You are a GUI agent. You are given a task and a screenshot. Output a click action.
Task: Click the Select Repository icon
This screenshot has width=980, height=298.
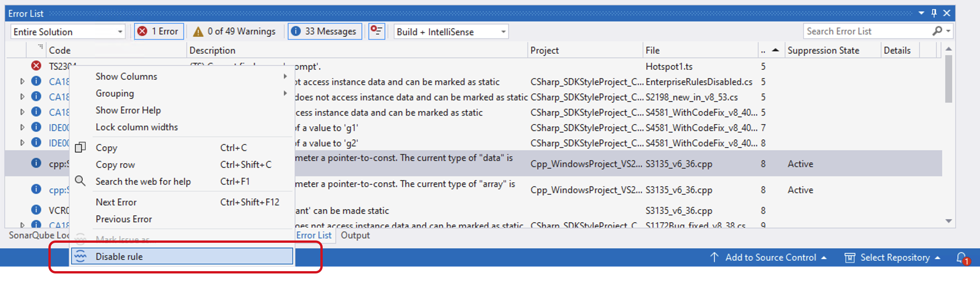(x=850, y=257)
